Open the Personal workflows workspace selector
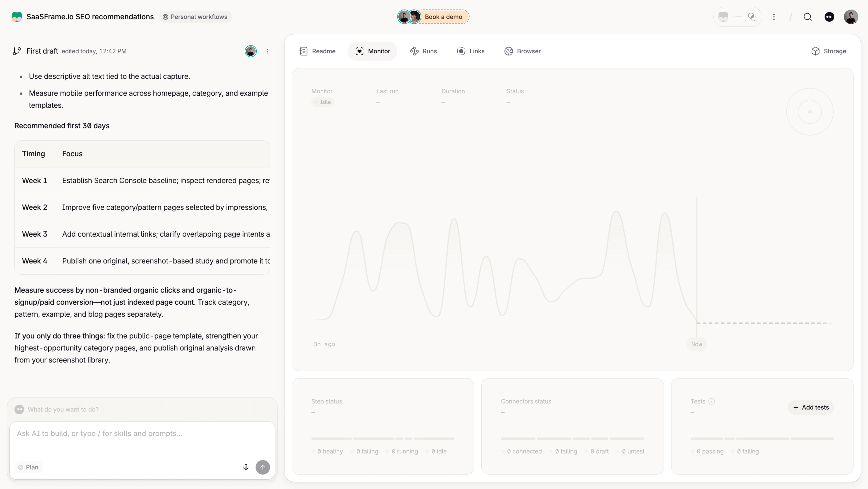The image size is (868, 489). coord(195,17)
